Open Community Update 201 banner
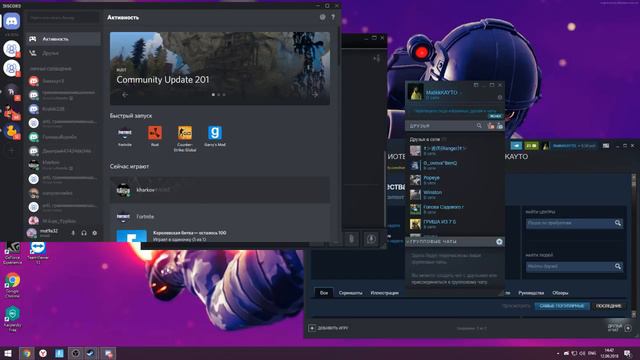 [x=220, y=68]
